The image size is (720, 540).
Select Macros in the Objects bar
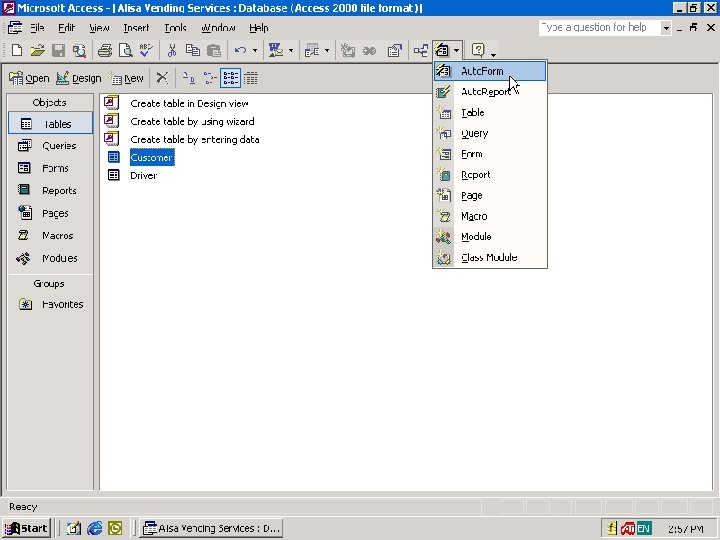click(x=51, y=236)
